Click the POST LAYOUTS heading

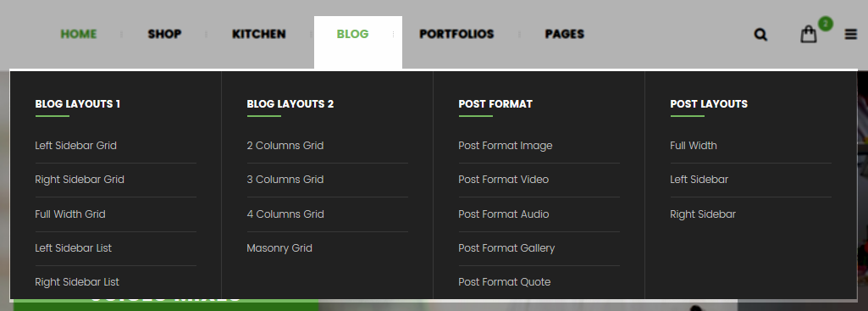tap(709, 104)
